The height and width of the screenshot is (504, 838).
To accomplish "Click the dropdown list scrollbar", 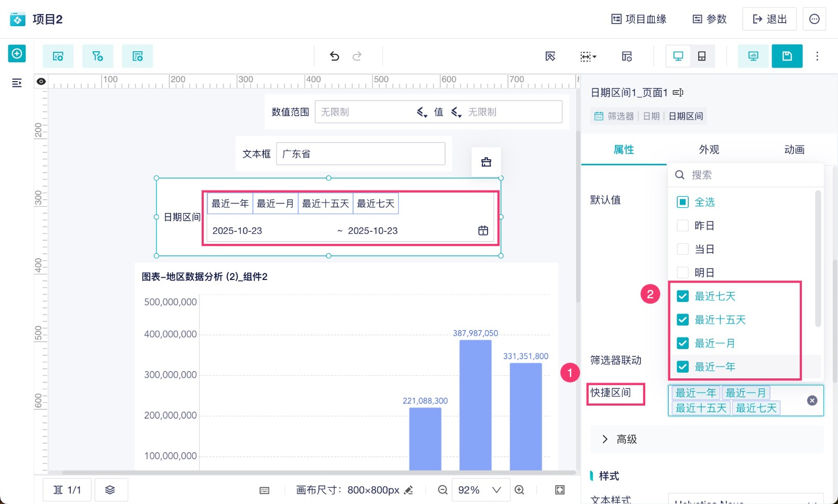I will point(818,259).
